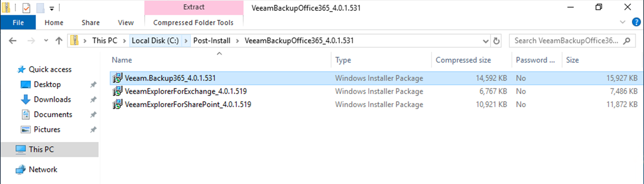Open the File menu
The width and height of the screenshot is (644, 184).
[18, 22]
